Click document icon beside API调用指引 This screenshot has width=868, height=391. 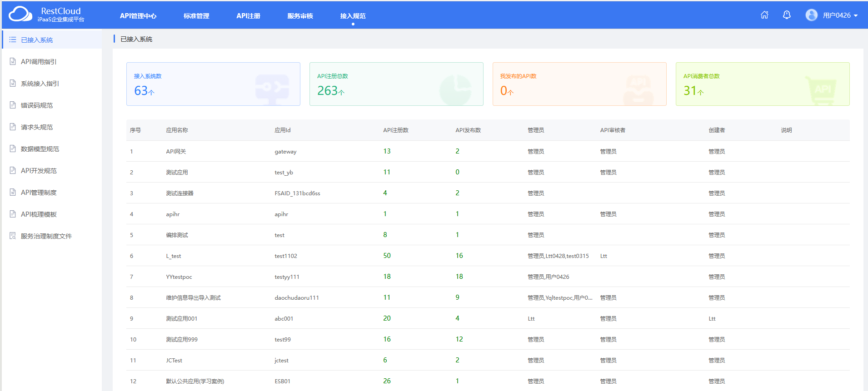click(13, 61)
